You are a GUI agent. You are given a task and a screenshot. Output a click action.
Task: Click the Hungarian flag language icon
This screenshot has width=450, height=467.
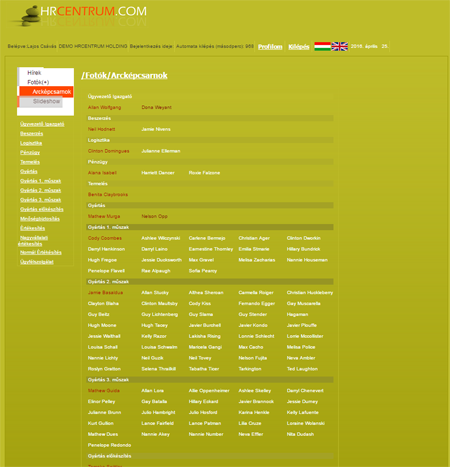point(322,46)
